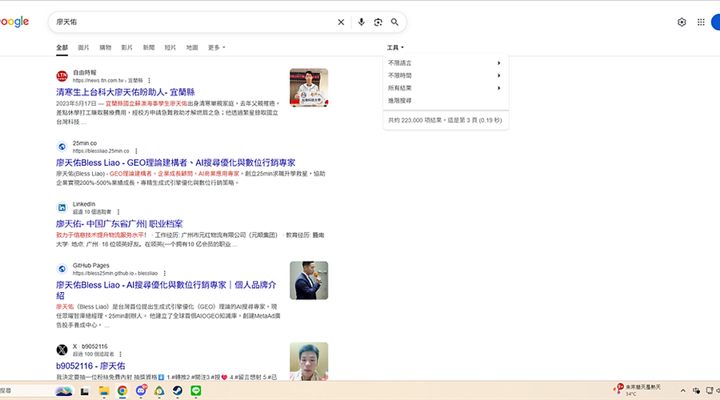Clear the search box with the X icon

(341, 22)
